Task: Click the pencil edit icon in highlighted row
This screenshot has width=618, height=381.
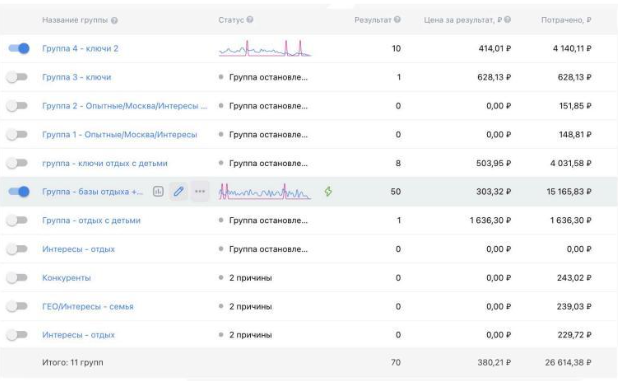Action: [x=179, y=191]
